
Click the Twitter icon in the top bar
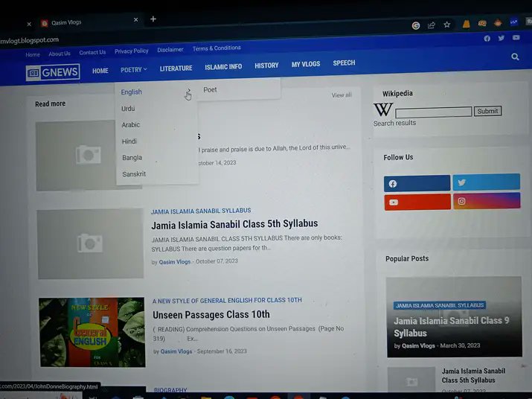501,38
